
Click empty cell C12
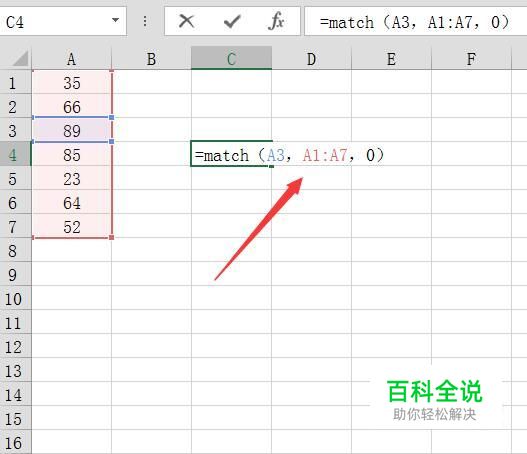pos(231,346)
